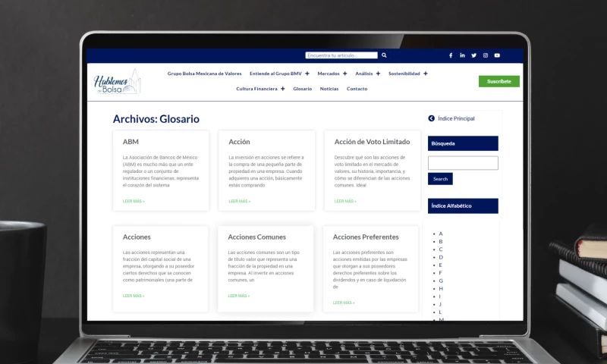Viewport: 607px width, 364px height.
Task: Expand the plus next to Mercados
Action: [x=345, y=74]
